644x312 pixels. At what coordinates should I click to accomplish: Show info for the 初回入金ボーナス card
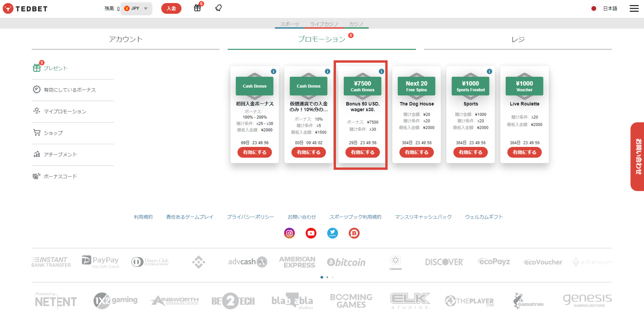click(273, 71)
